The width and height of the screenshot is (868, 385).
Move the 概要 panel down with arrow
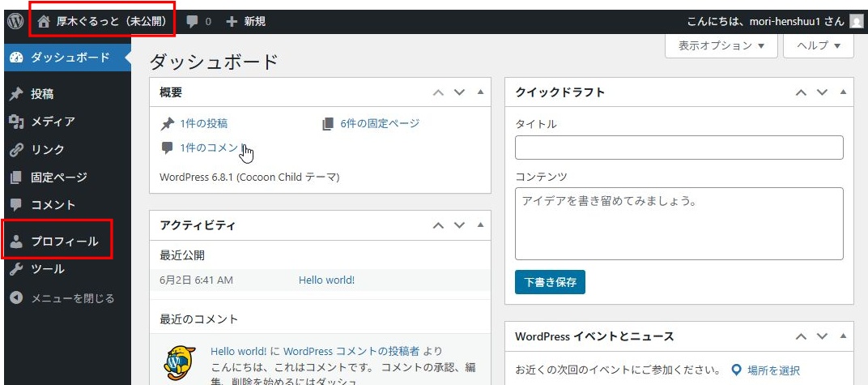pyautogui.click(x=460, y=92)
